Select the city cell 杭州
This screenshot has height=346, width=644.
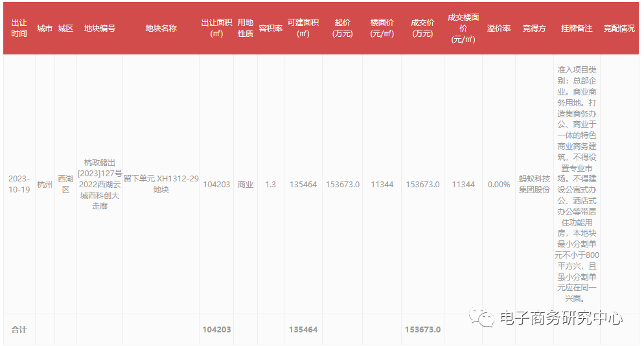45,185
